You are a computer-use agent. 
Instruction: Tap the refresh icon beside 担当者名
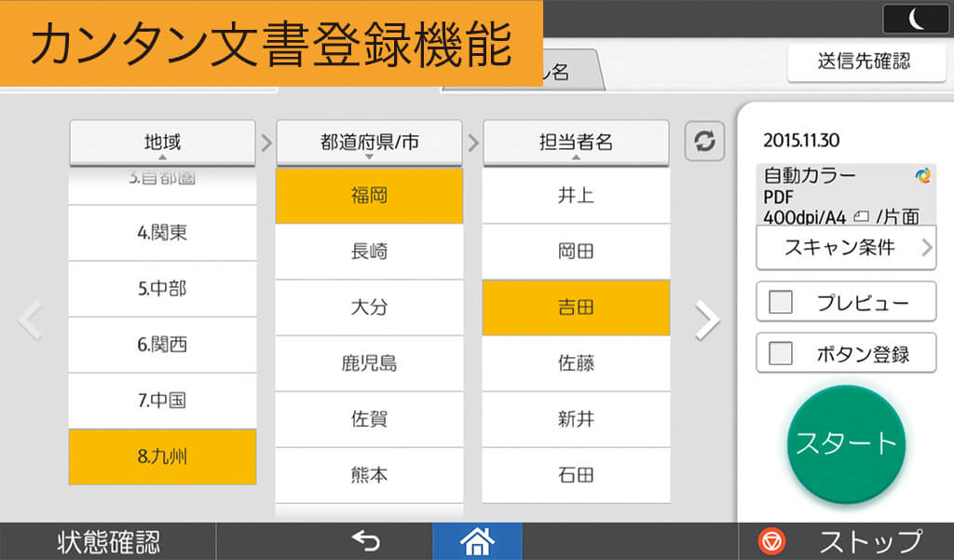pyautogui.click(x=704, y=142)
